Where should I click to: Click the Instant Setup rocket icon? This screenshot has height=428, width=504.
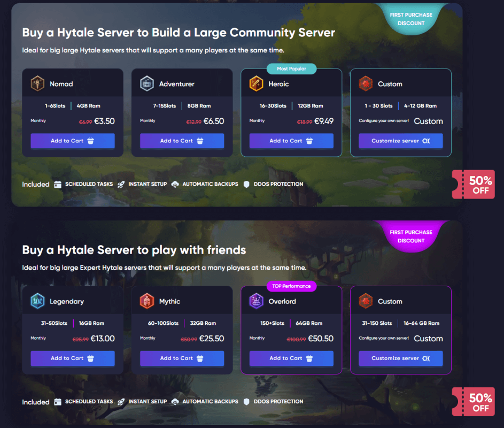pos(121,184)
